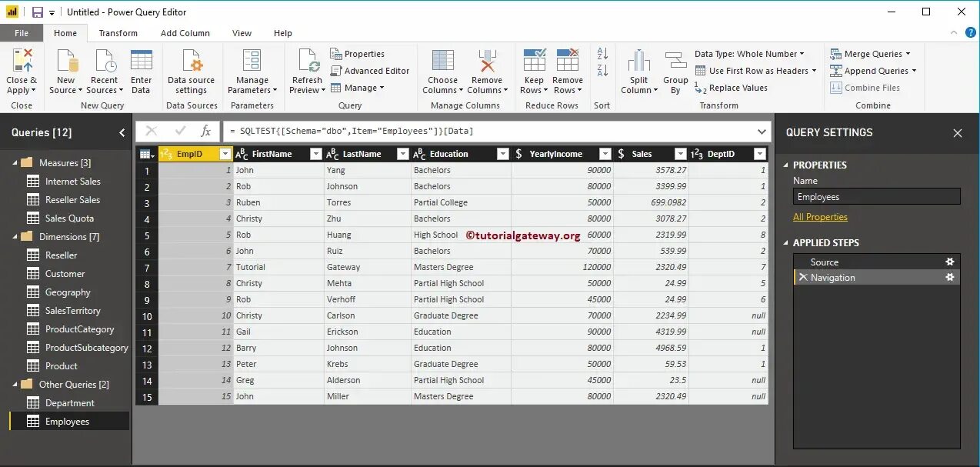Confirm formula with the checkmark icon
The image size is (980, 467).
181,131
